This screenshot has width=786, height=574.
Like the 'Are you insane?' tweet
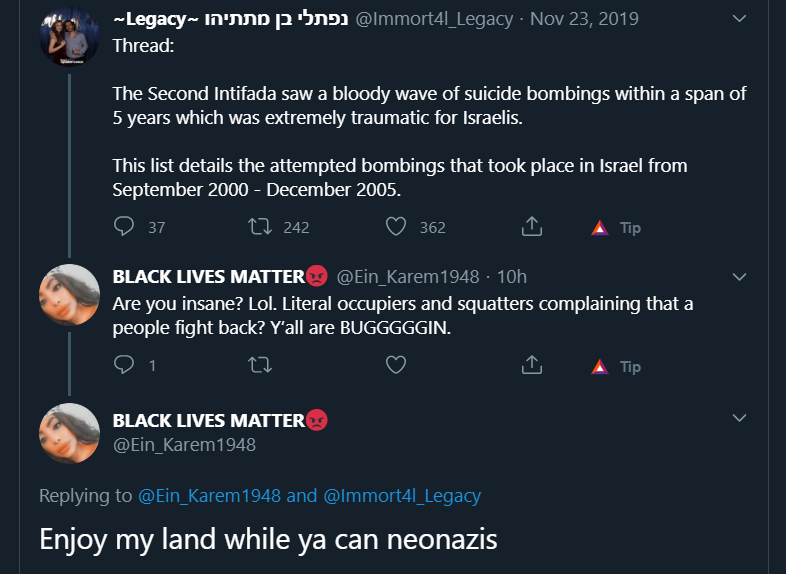pos(396,365)
